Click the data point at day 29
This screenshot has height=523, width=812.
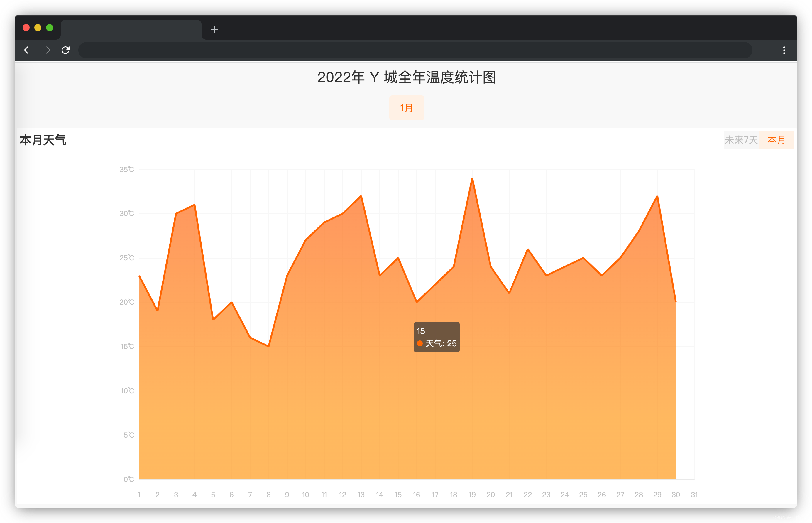[657, 196]
